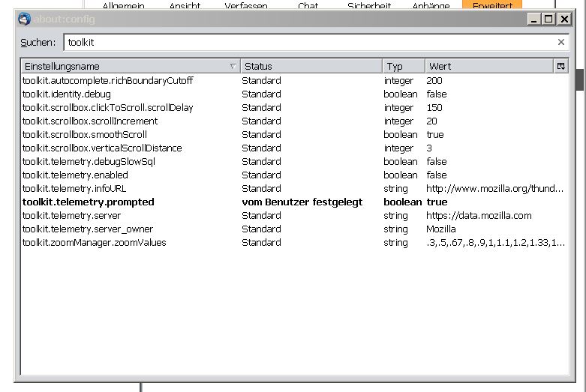Image resolution: width=586 pixels, height=392 pixels.
Task: Clear search field with X icon
Action: tap(560, 43)
